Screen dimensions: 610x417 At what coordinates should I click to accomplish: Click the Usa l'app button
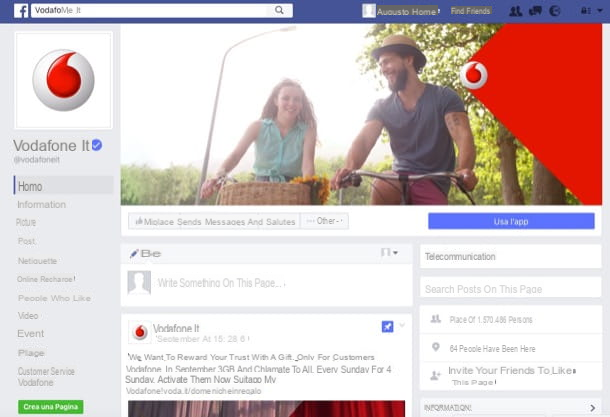511,221
